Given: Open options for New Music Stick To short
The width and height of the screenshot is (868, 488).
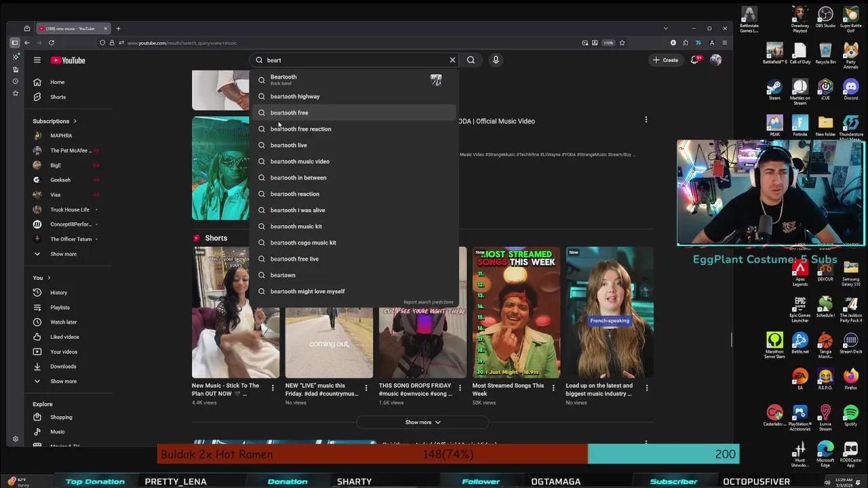Looking at the screenshot, I should 273,388.
